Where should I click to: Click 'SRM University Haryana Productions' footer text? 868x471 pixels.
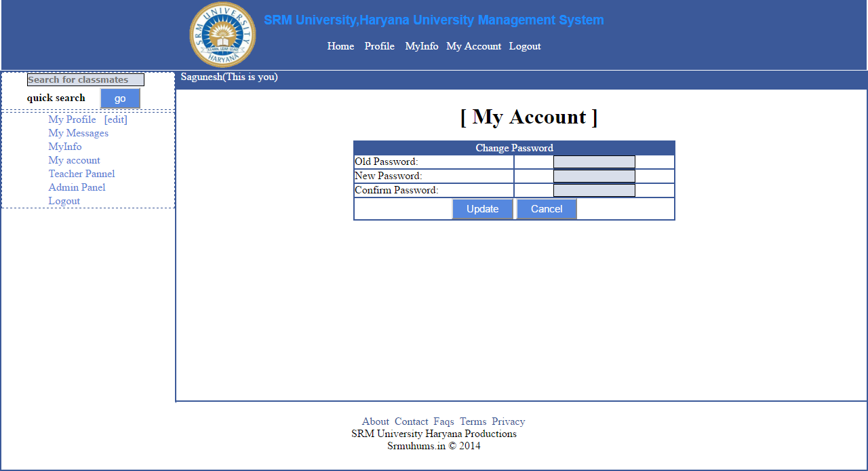click(434, 434)
